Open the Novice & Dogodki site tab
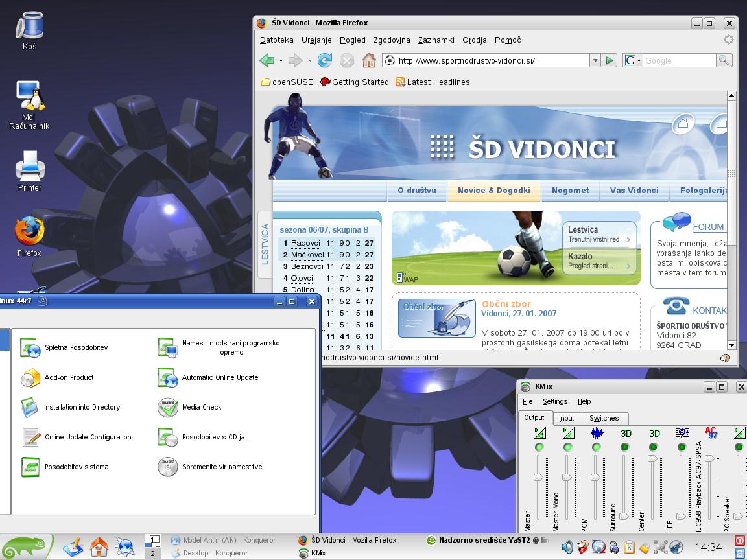The image size is (747, 560). tap(494, 191)
